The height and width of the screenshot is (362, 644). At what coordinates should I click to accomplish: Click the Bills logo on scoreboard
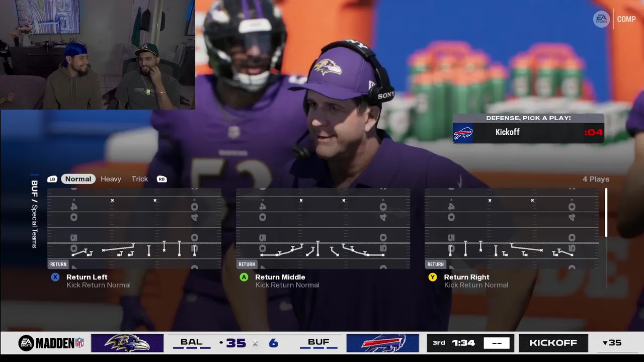click(382, 343)
